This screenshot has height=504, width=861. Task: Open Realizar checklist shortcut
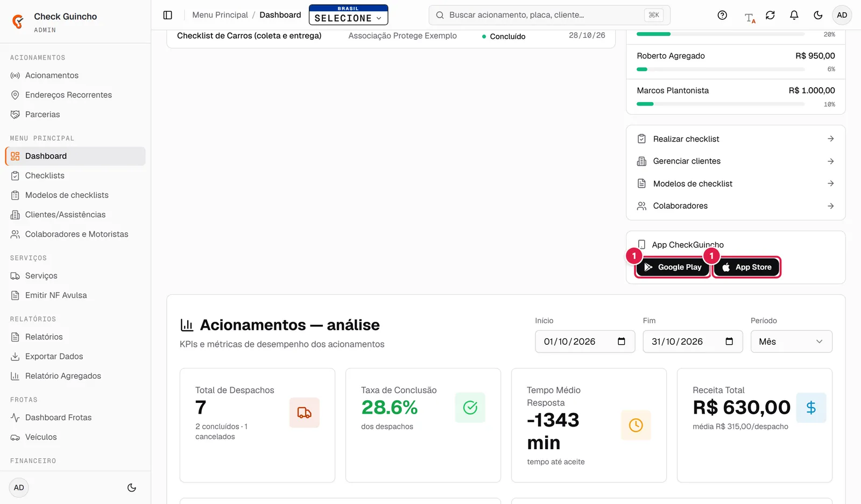736,139
